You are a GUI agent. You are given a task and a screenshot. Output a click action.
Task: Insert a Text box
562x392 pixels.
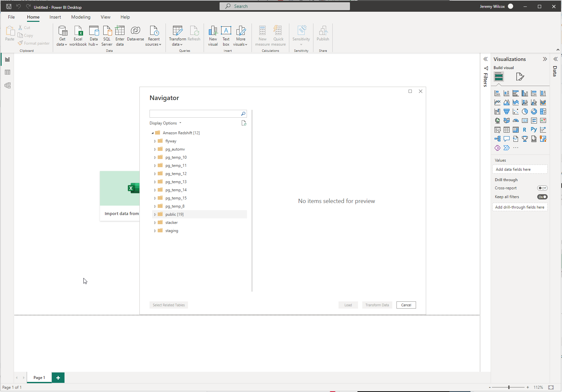pos(226,36)
